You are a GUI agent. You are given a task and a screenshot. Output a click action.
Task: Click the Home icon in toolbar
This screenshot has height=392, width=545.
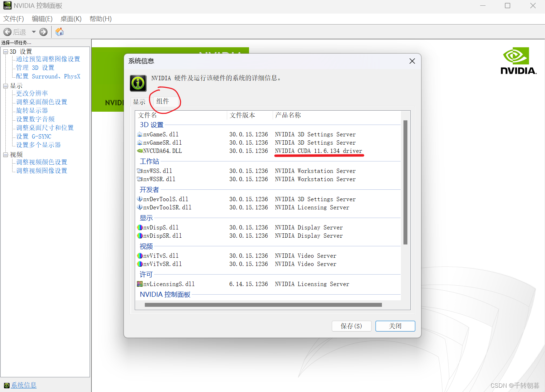click(59, 32)
